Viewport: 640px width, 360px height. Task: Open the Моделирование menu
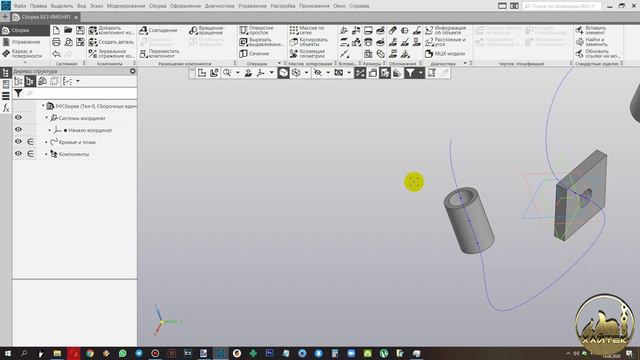(x=126, y=6)
